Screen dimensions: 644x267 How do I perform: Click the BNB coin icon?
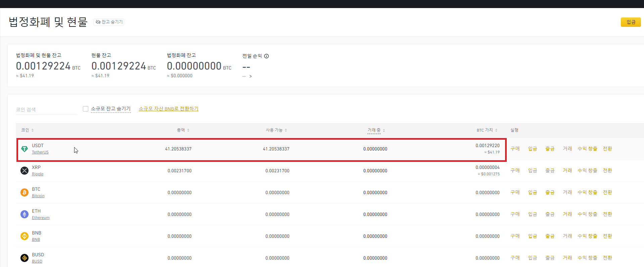[24, 236]
